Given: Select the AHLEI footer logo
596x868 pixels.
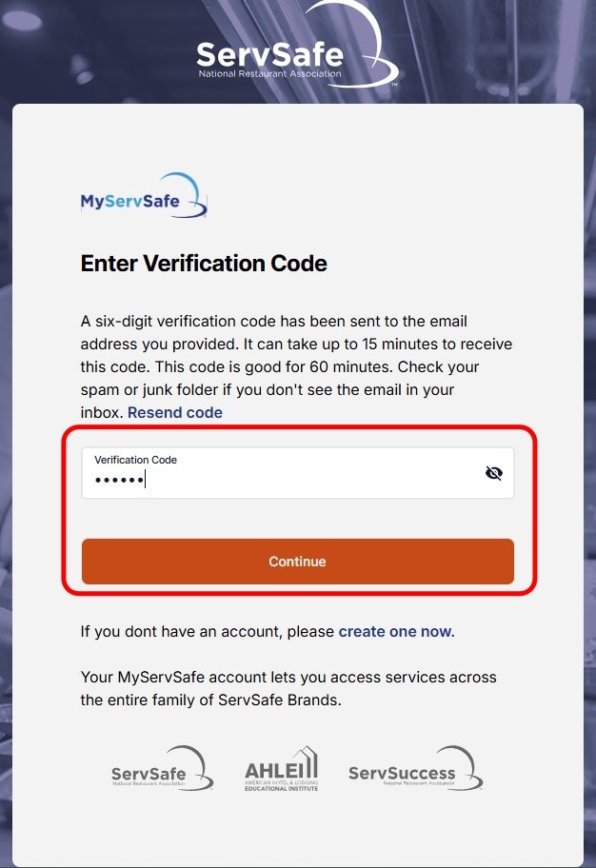Looking at the screenshot, I should click(x=280, y=769).
